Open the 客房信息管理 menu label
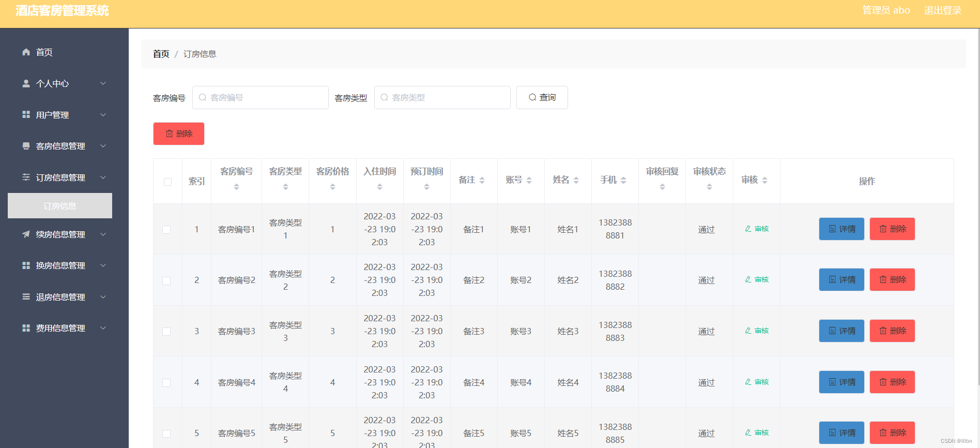980x448 pixels. (x=60, y=146)
